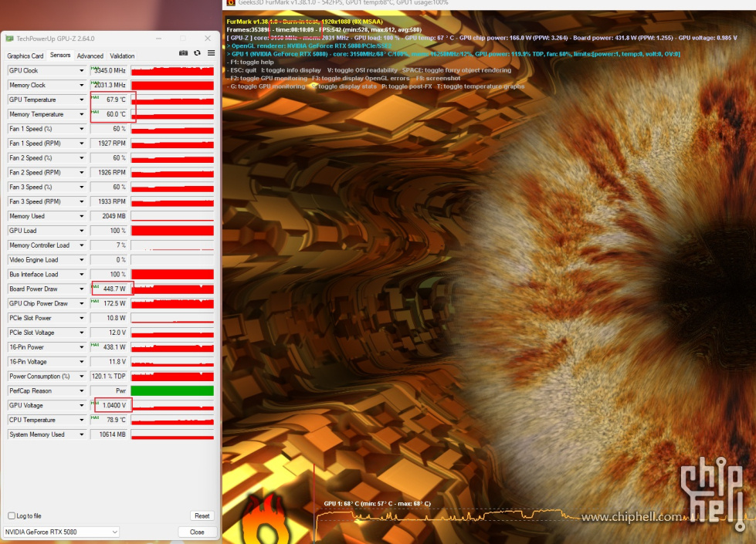Enable the Log to file checkbox
The image size is (756, 544).
coord(12,515)
